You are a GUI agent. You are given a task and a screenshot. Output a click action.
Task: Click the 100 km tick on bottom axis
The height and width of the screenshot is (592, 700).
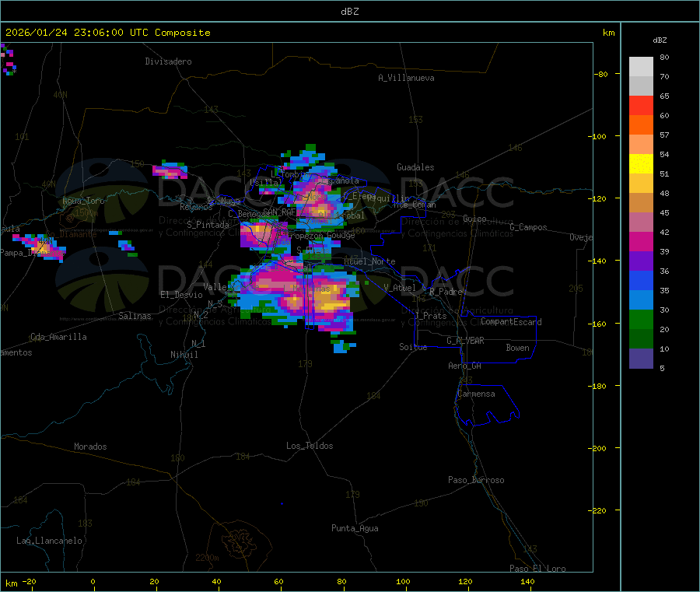[x=403, y=581]
